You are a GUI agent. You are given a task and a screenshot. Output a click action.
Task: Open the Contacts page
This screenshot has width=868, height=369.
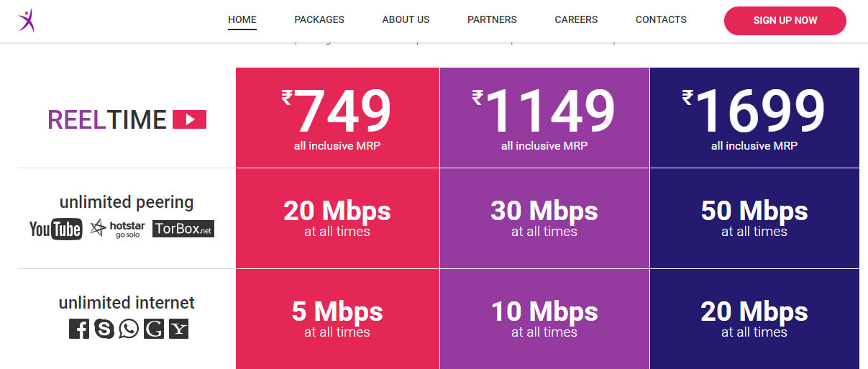point(661,19)
